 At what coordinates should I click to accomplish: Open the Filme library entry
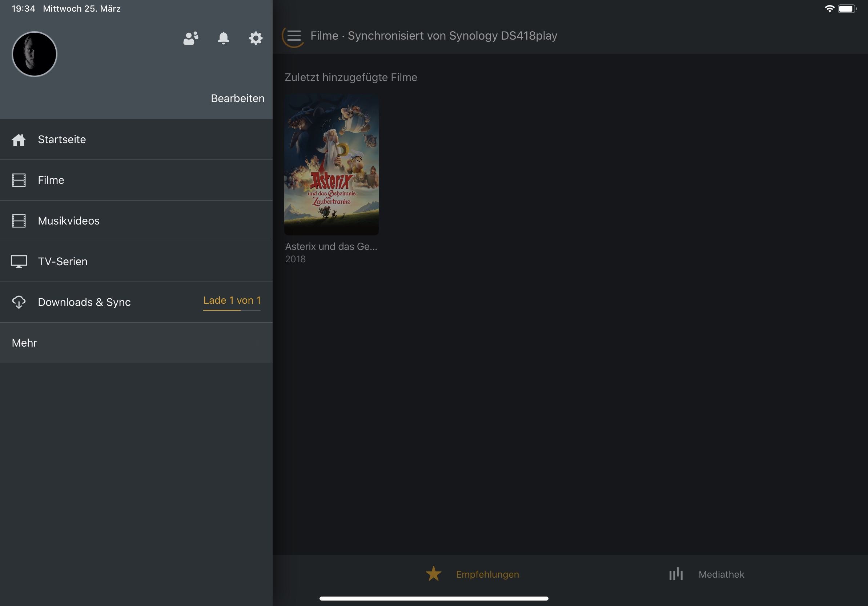pyautogui.click(x=136, y=180)
